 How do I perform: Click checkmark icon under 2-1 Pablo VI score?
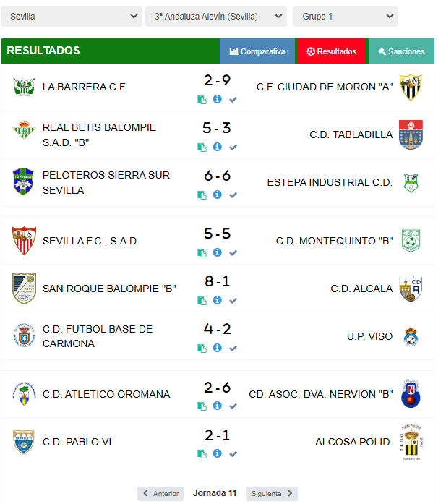pos(233,454)
